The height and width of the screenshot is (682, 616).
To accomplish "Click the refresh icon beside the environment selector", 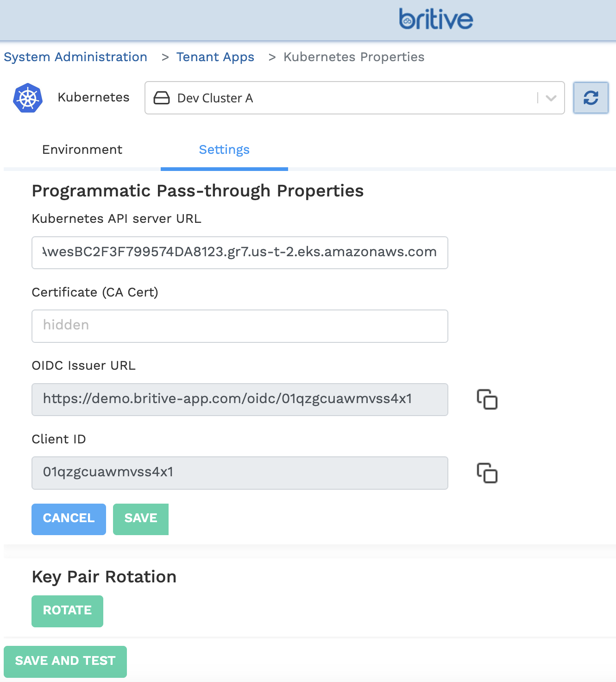I will [591, 98].
